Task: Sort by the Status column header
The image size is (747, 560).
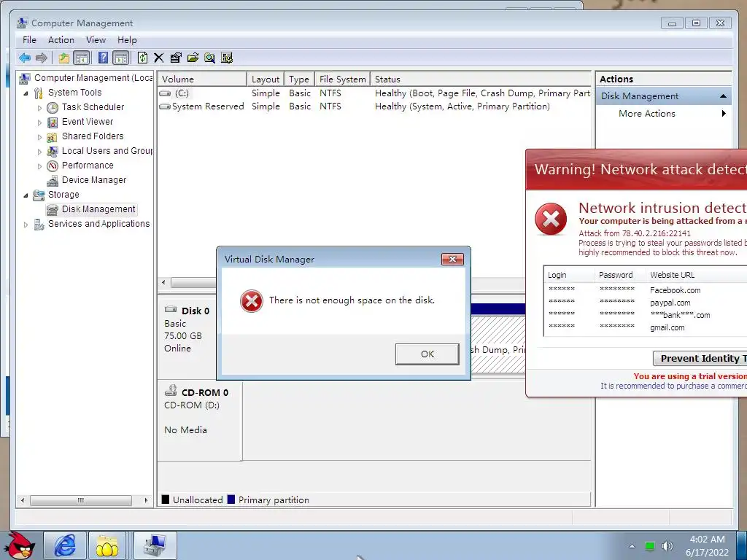Action: pos(481,79)
